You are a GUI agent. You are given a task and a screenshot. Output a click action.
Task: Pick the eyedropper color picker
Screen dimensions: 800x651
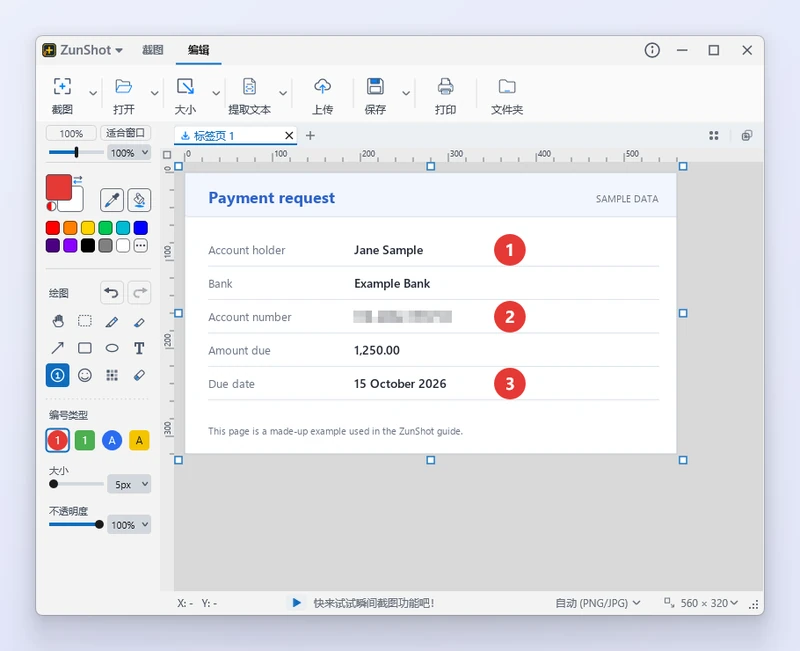coord(112,200)
